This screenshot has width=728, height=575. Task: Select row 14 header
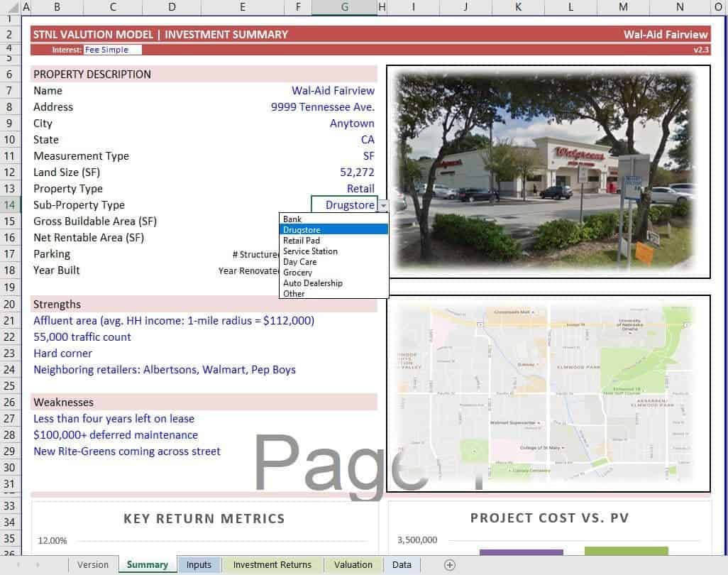(9, 205)
